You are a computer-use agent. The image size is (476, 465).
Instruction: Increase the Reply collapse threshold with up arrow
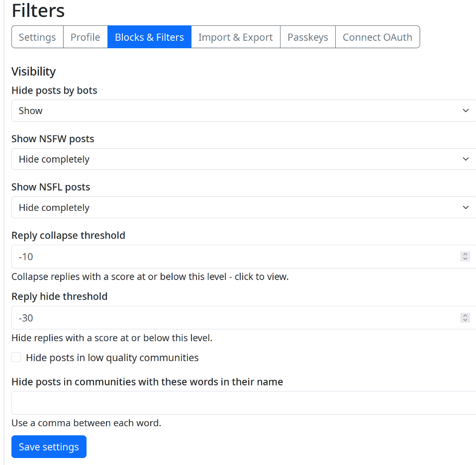pyautogui.click(x=465, y=254)
